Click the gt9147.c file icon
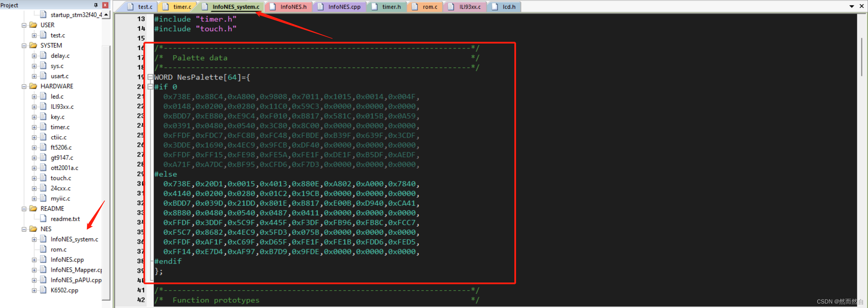This screenshot has width=868, height=308. pos(43,157)
